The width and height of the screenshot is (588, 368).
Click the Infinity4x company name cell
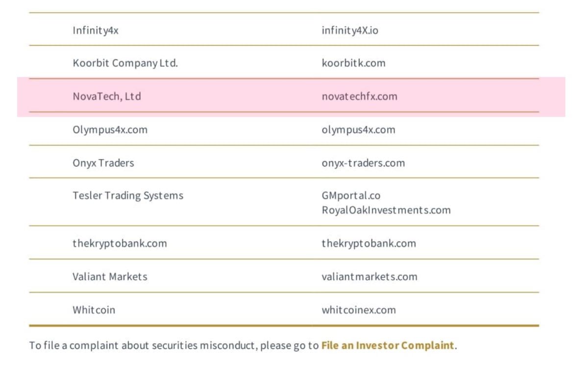(96, 30)
